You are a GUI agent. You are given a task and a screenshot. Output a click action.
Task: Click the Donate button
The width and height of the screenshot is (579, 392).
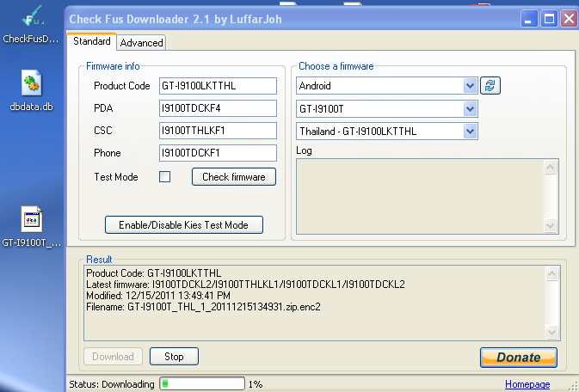tap(519, 358)
